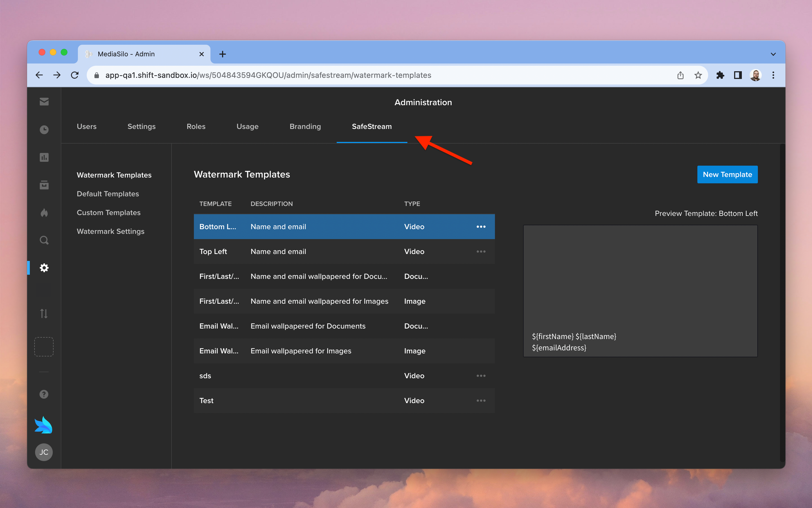Open the clock history icon in sidebar
This screenshot has width=812, height=508.
point(44,130)
